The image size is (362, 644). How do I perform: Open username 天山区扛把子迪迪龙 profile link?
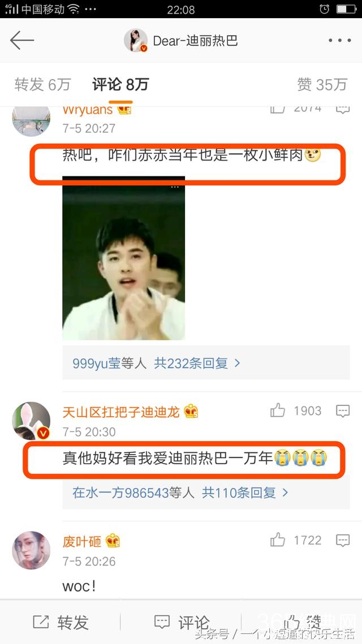(121, 412)
